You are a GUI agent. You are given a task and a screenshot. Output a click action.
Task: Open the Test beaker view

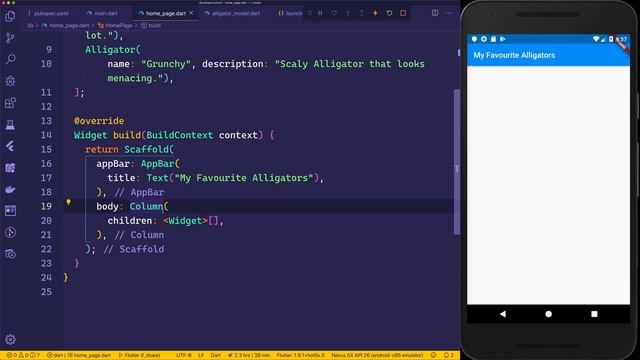pos(10,124)
